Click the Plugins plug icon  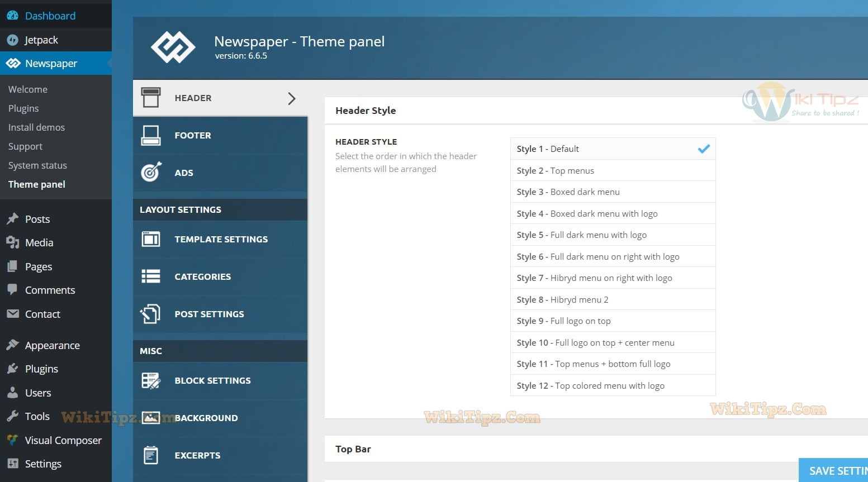click(x=12, y=369)
